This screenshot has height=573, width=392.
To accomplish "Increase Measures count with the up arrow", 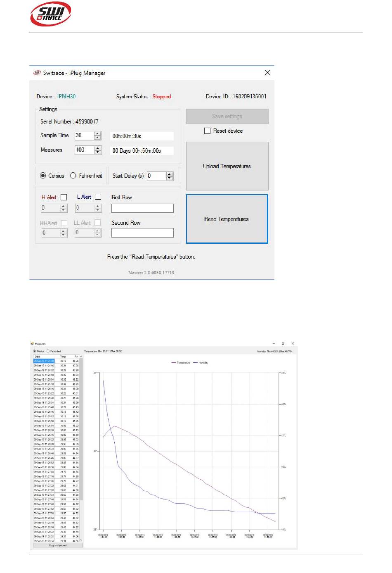I will (97, 148).
